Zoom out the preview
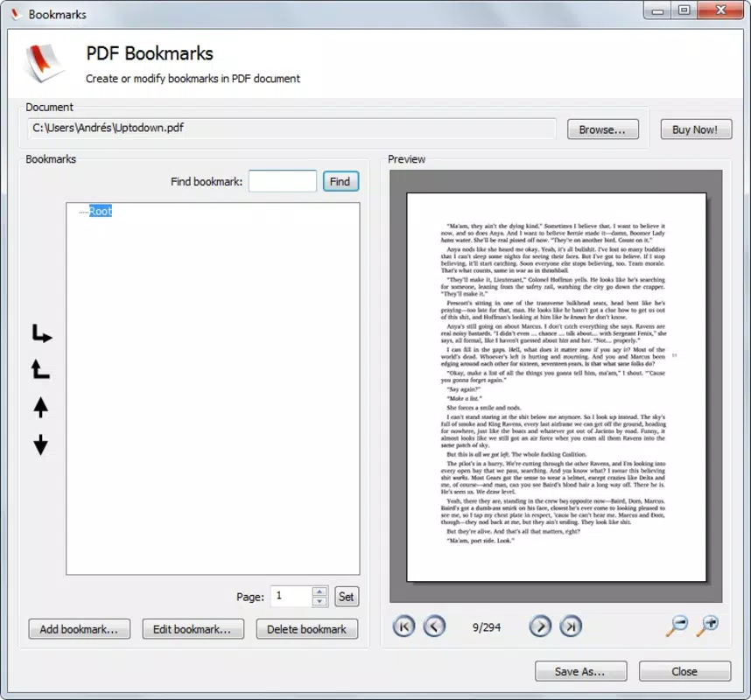Screen dimensions: 751x700 click(x=677, y=626)
